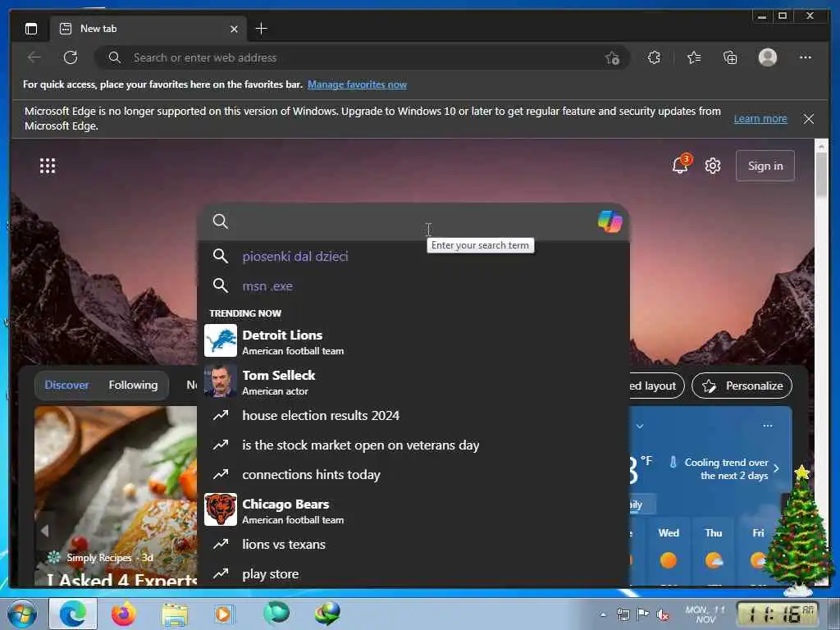The width and height of the screenshot is (840, 630).
Task: Expand the weather location chevron
Action: 640,426
